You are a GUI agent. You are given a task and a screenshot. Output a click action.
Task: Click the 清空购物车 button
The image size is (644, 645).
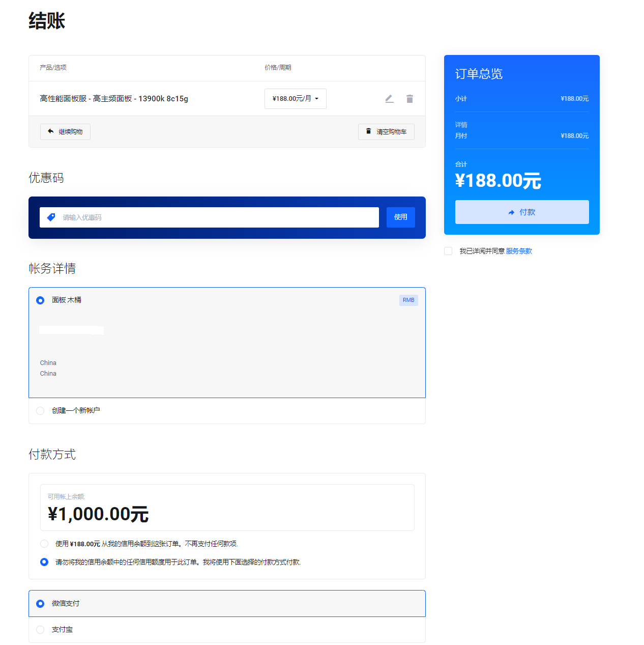click(386, 132)
